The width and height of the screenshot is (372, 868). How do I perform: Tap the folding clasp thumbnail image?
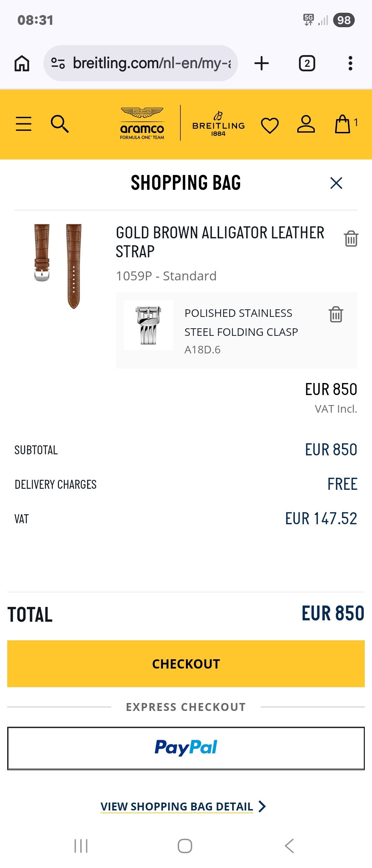(x=148, y=325)
